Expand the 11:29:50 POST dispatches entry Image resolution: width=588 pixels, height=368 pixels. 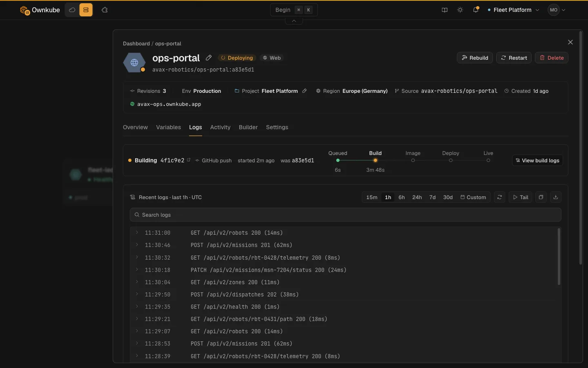pyautogui.click(x=137, y=294)
